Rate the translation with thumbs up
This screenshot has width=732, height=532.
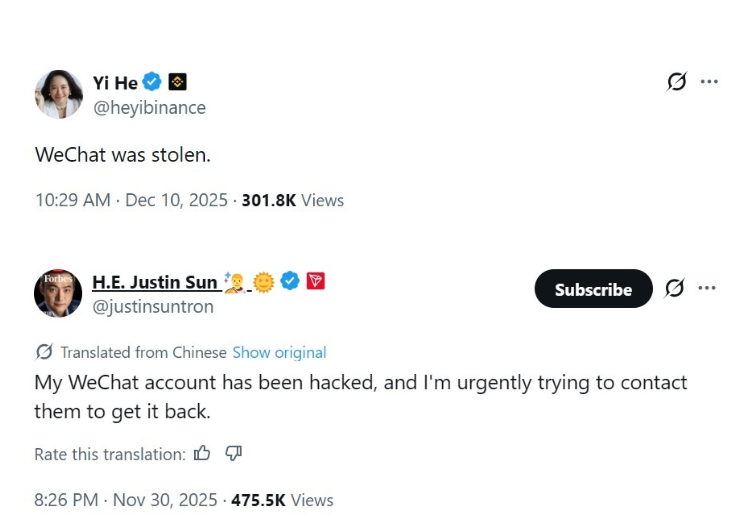tap(203, 454)
